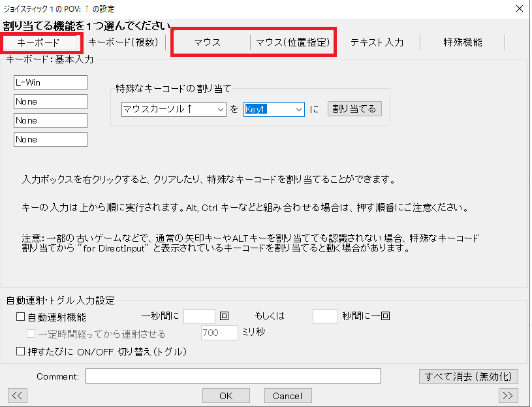
Task: Switch to the キーボード(複数) tab
Action: [123, 42]
